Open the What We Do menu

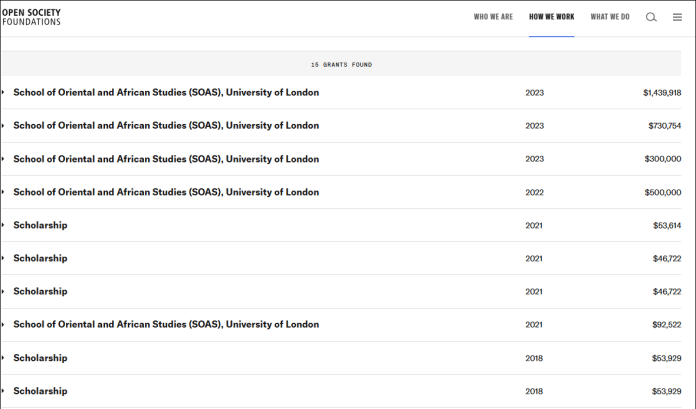pos(610,17)
